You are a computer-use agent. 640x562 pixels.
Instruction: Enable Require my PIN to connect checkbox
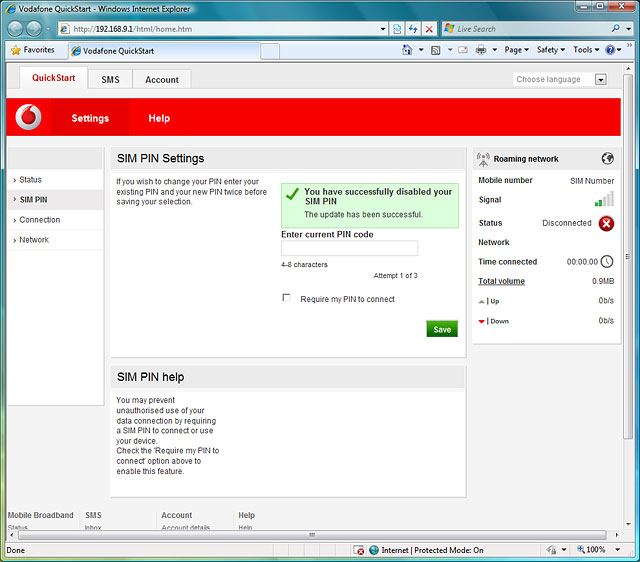(287, 298)
